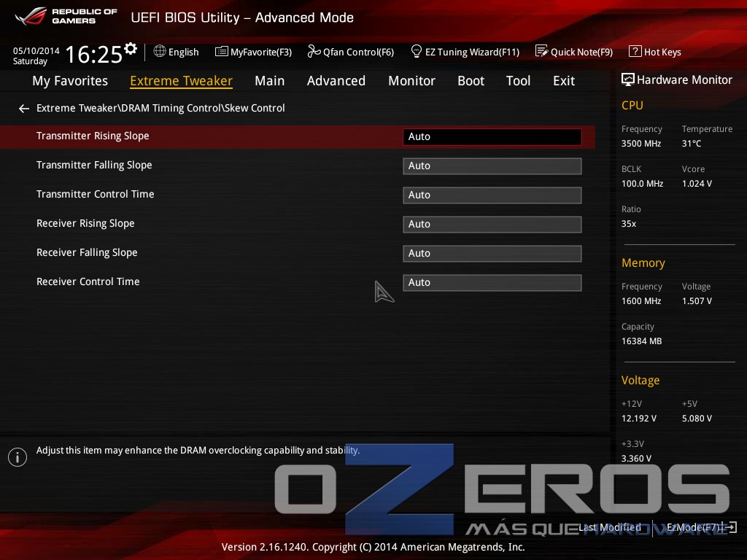This screenshot has width=747, height=560.
Task: Open Transmitter Control Time dropdown
Action: (492, 195)
